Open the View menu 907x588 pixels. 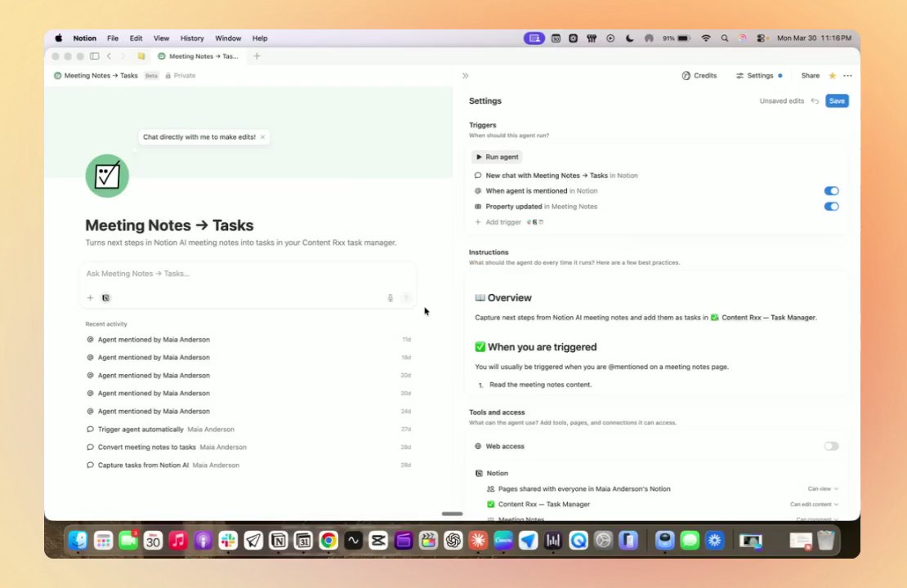click(162, 38)
